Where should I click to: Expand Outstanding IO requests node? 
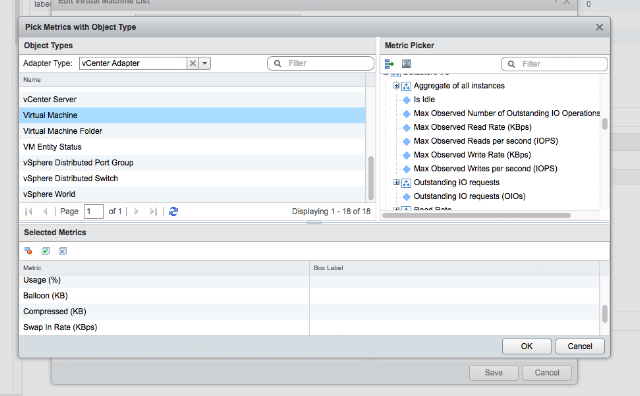396,182
